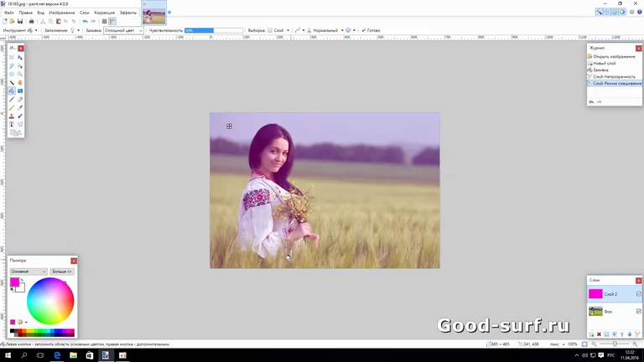Select the Clone Stamp tool
This screenshot has width=644, height=362.
[x=12, y=116]
